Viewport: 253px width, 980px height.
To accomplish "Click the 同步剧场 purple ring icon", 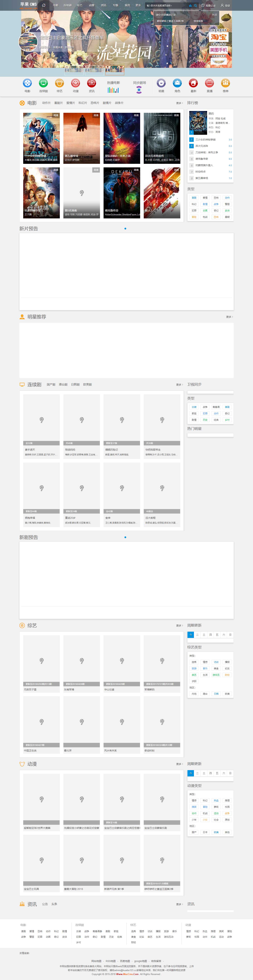I will (x=139, y=90).
